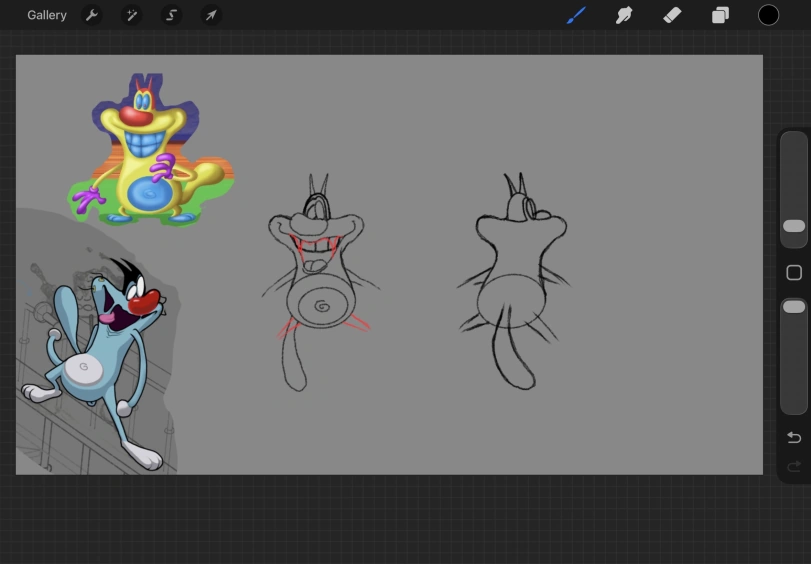Image resolution: width=811 pixels, height=564 pixels.
Task: Click the brush opacity slider handle
Action: (794, 307)
